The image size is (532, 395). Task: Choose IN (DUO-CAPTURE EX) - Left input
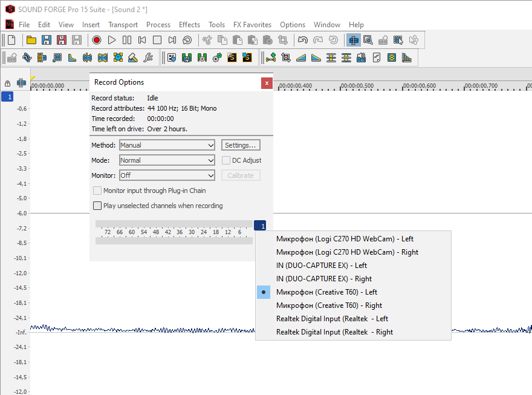353,266
